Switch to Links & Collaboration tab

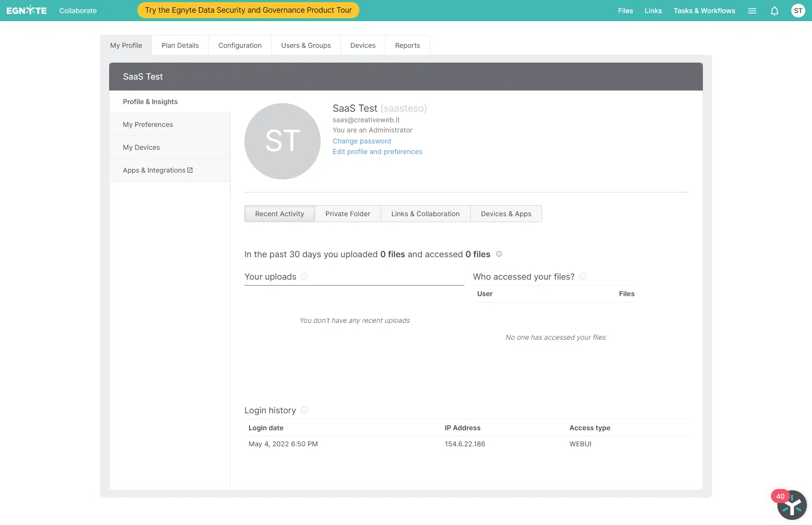[x=425, y=214]
